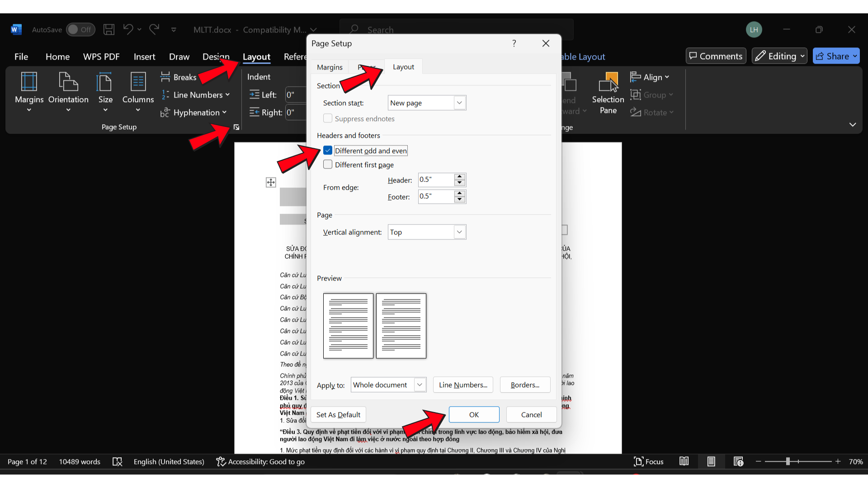Click the Set As Default button

pos(338,415)
